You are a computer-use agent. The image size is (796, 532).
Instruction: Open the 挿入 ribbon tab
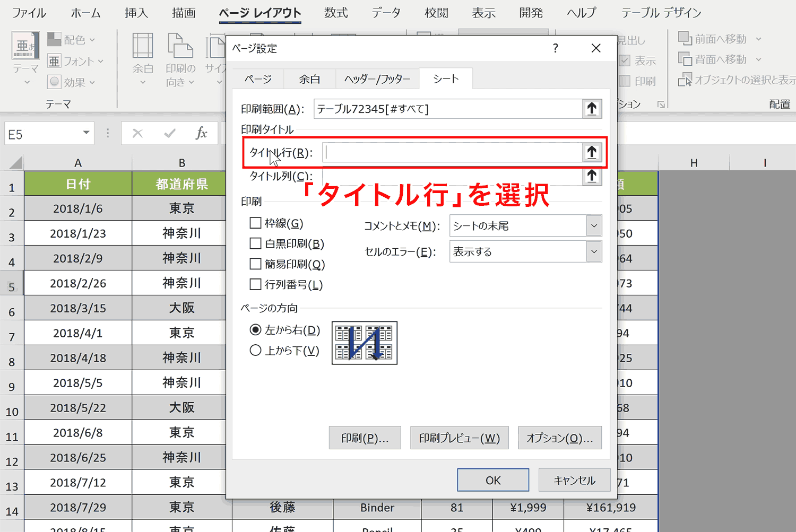coord(136,13)
